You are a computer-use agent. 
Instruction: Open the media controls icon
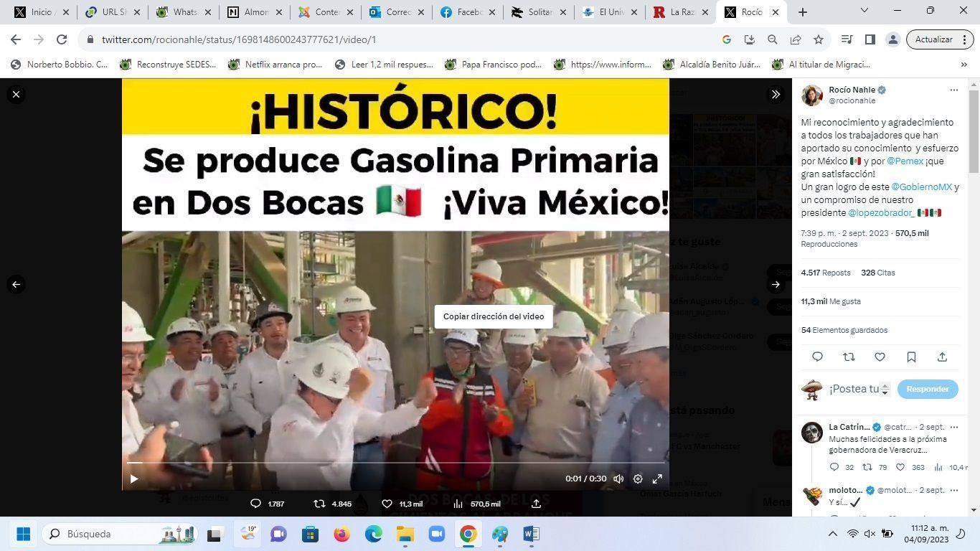tap(847, 39)
